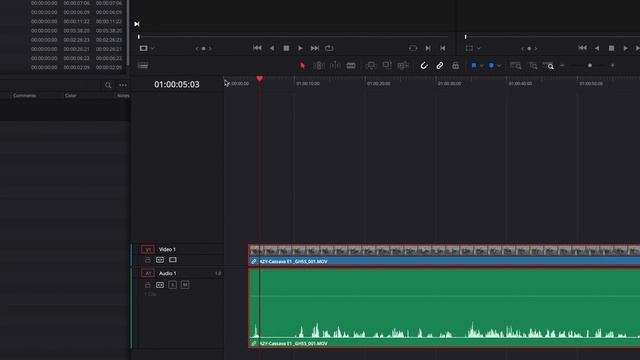Go to previous keyframe in timeline viewer
The image size is (640, 360).
pyautogui.click(x=523, y=49)
